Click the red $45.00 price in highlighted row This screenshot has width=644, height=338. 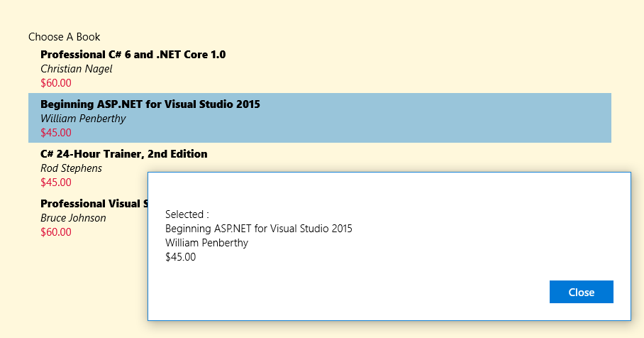tap(56, 132)
